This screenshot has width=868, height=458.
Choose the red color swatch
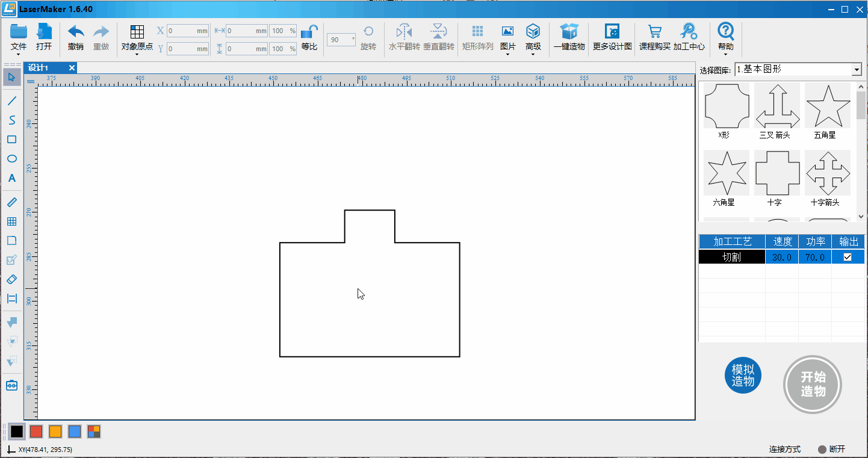click(36, 432)
